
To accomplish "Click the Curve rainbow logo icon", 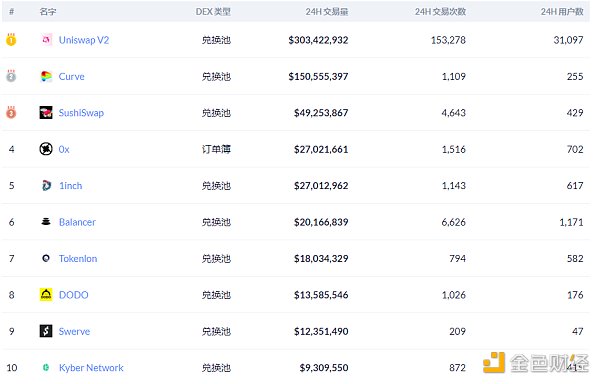I will point(46,76).
